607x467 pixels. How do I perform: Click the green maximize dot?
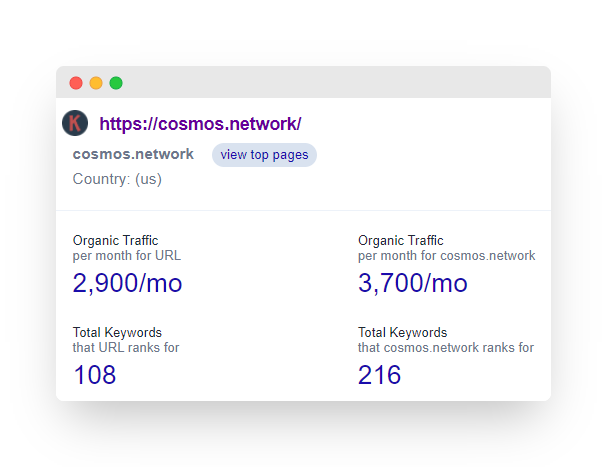point(116,83)
